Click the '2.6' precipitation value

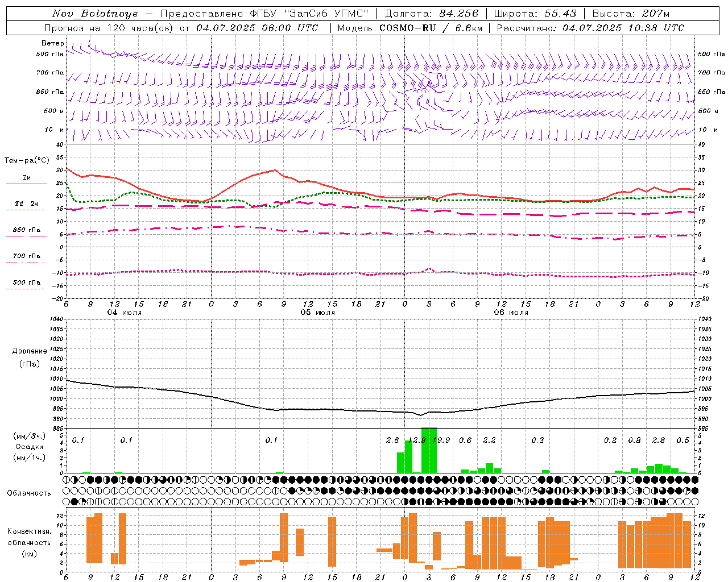pos(392,440)
